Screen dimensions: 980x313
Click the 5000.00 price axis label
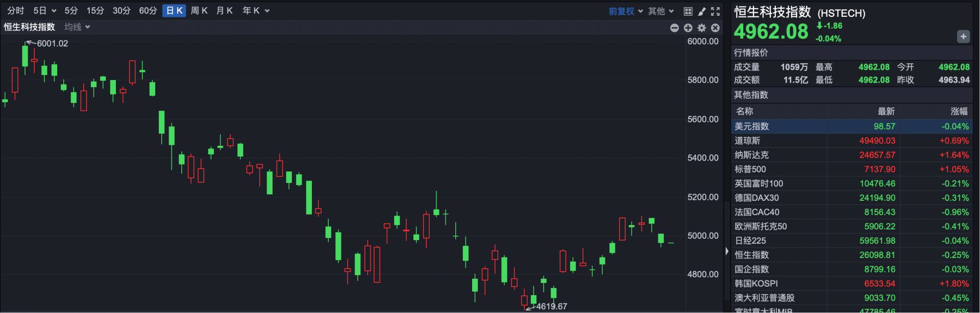pos(703,236)
